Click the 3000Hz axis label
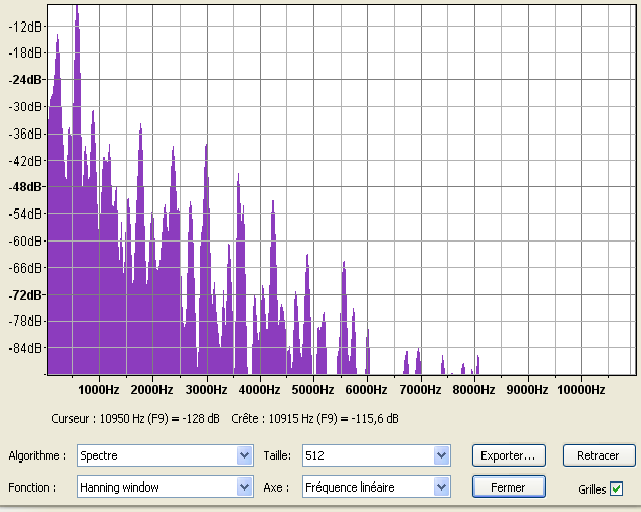This screenshot has width=641, height=512. [x=206, y=390]
